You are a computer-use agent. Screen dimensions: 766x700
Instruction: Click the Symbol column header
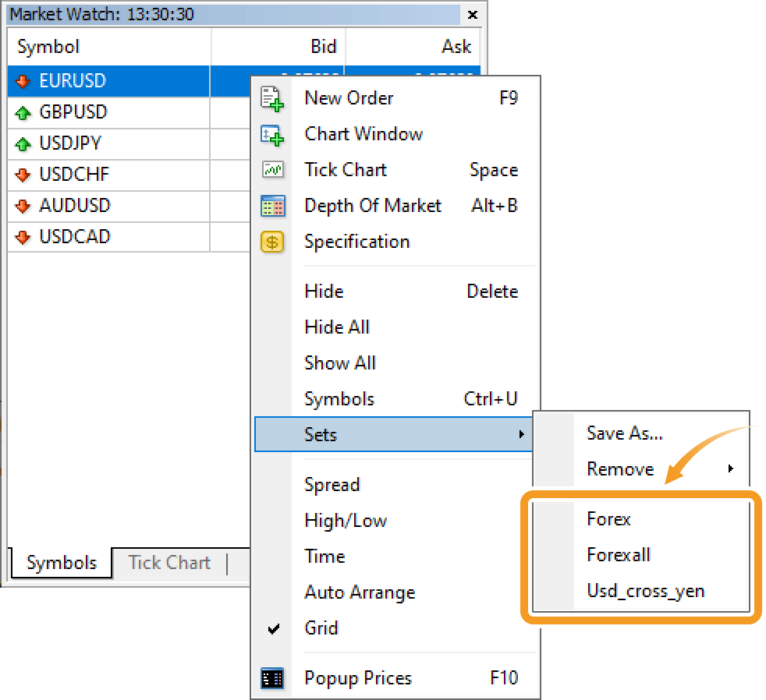pos(109,47)
